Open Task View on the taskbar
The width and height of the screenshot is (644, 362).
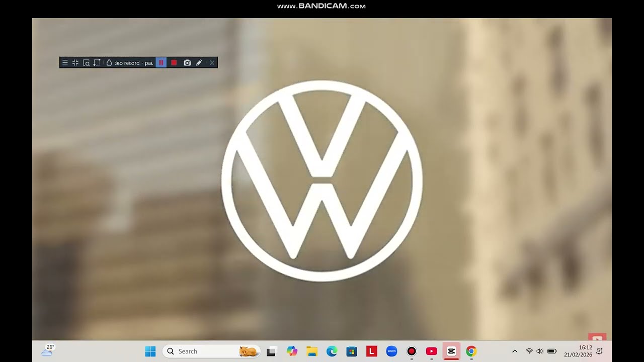pyautogui.click(x=272, y=351)
